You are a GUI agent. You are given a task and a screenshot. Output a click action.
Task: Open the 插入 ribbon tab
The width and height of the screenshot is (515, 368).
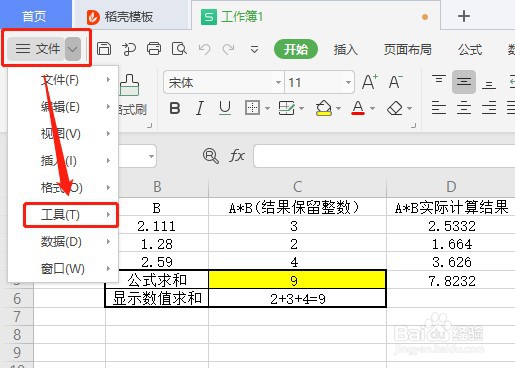(x=346, y=50)
